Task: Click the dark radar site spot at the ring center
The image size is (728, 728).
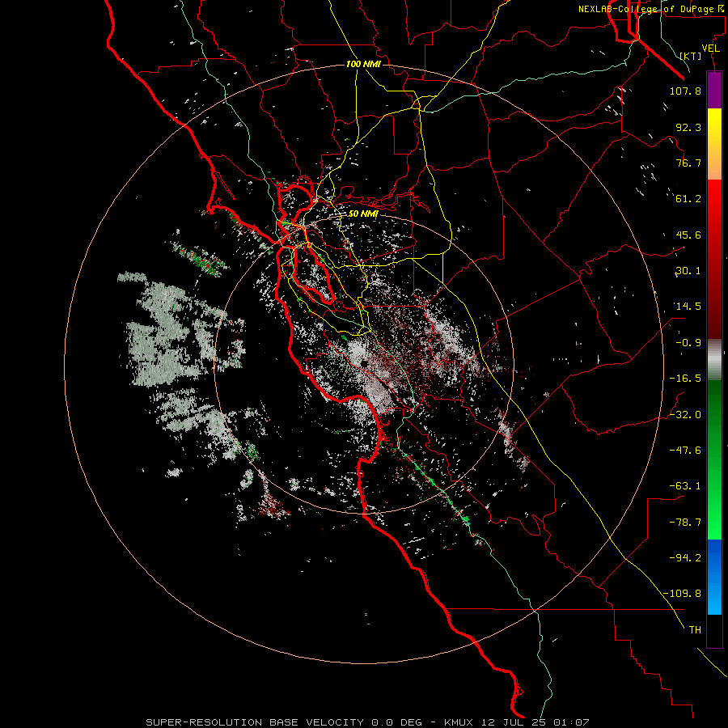Action: [364, 363]
